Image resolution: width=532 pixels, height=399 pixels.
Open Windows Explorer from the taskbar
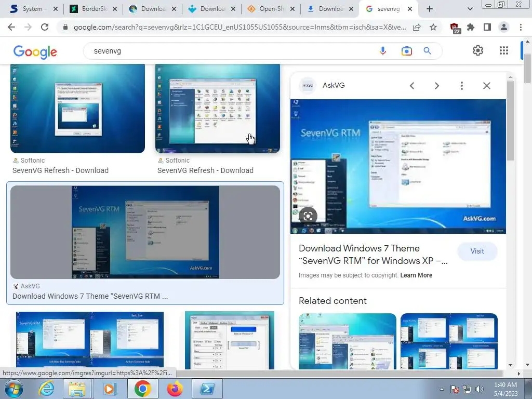tap(77, 389)
